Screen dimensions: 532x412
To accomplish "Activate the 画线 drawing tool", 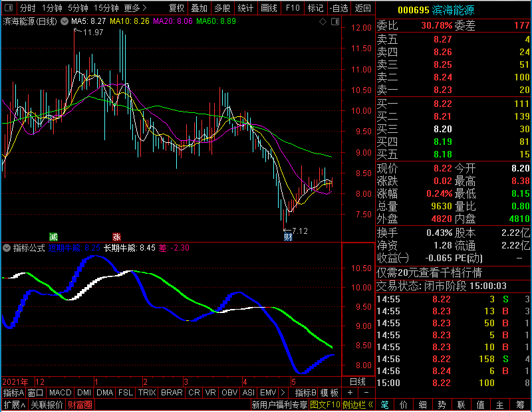I will click(x=269, y=8).
